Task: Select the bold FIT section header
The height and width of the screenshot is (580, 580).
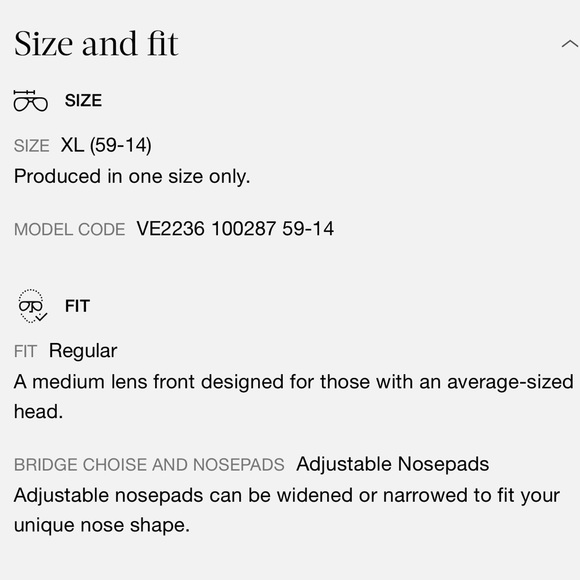Action: (77, 306)
